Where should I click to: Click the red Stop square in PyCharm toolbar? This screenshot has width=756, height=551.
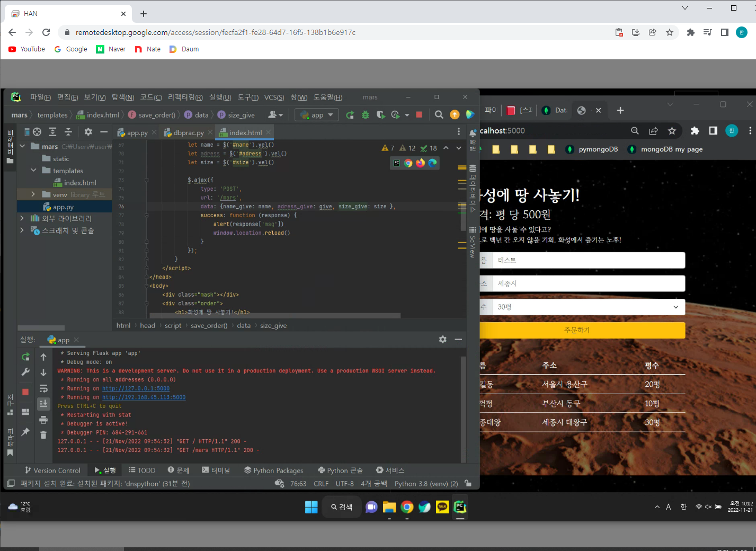(419, 114)
